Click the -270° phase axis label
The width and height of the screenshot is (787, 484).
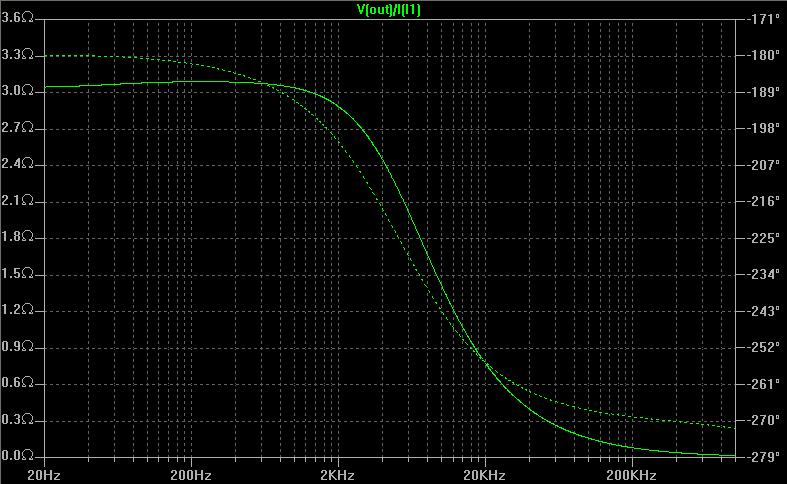(764, 420)
